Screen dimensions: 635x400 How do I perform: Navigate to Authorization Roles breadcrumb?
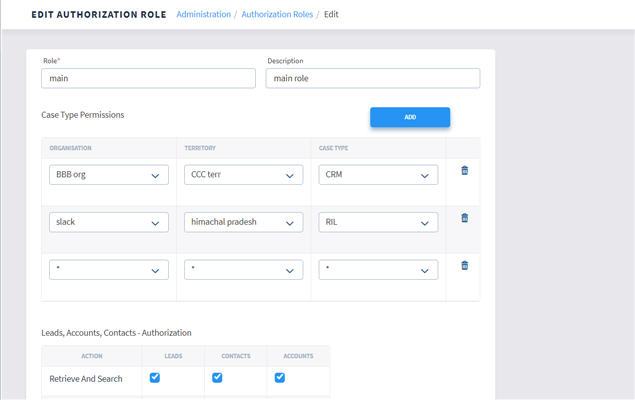277,15
